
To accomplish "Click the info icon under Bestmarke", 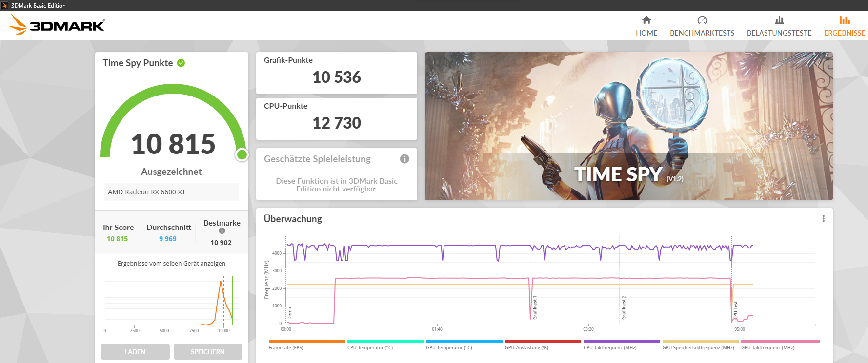I will (x=222, y=231).
